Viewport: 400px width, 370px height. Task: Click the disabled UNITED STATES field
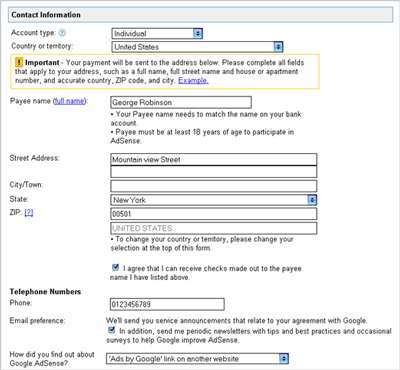213,228
